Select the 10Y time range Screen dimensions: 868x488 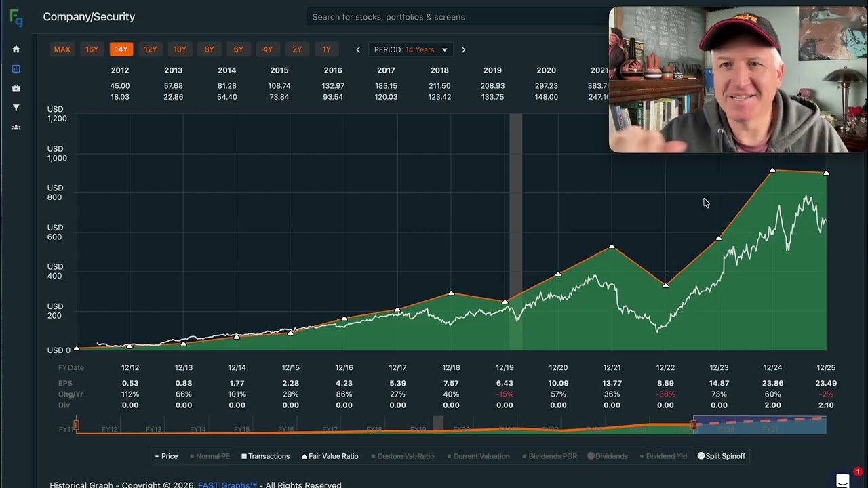[180, 49]
